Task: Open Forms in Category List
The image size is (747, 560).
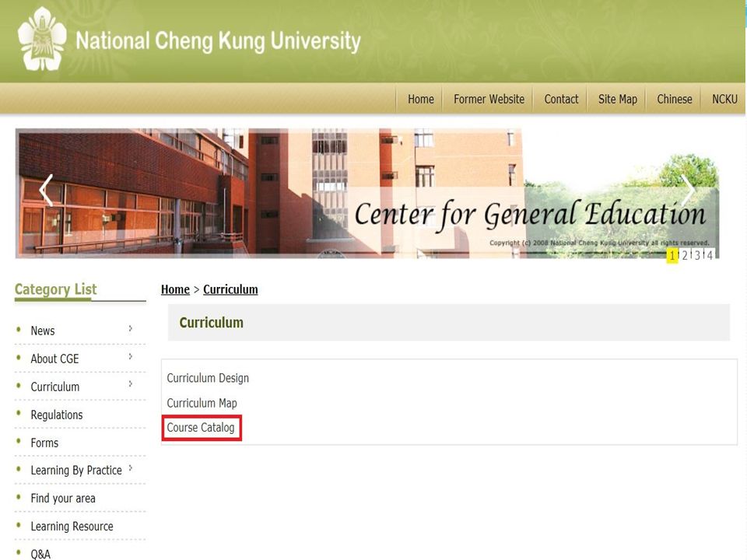Action: tap(44, 443)
